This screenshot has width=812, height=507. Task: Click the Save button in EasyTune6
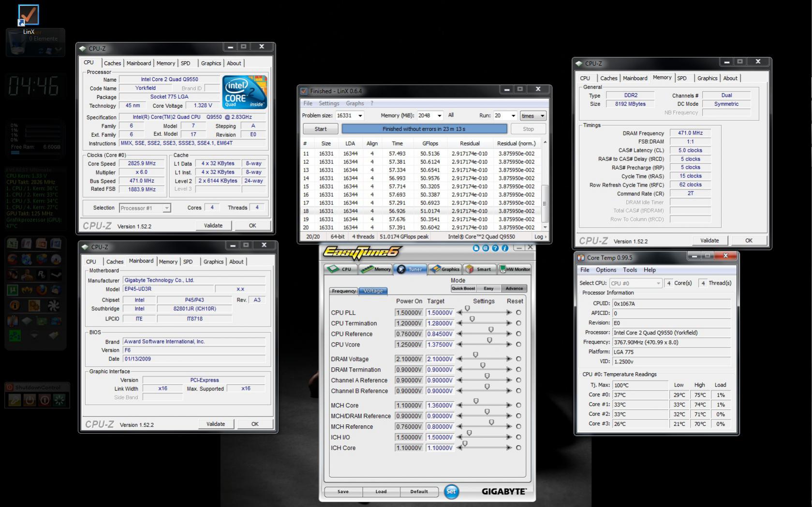click(343, 492)
